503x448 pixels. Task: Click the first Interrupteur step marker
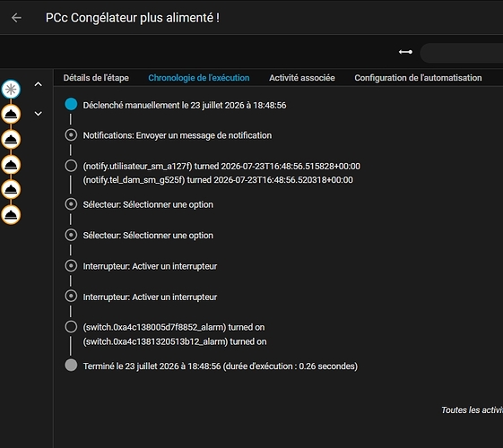click(x=71, y=265)
